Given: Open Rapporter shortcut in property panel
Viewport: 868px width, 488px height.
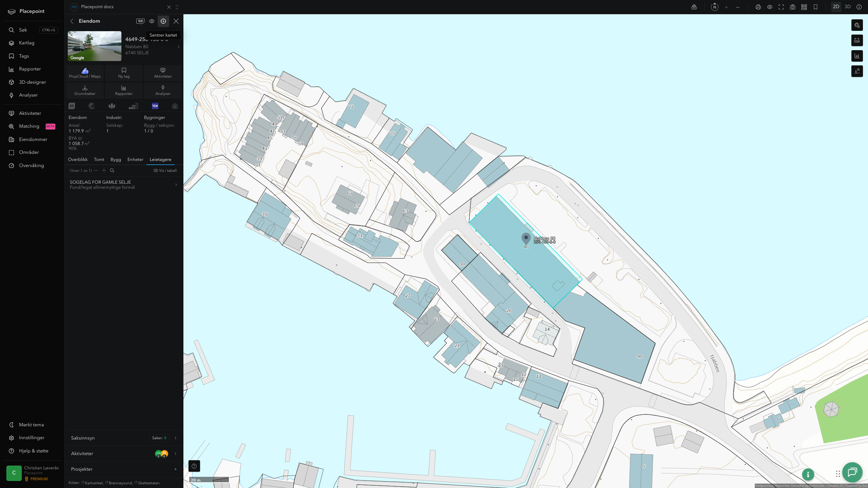Looking at the screenshot, I should [124, 90].
